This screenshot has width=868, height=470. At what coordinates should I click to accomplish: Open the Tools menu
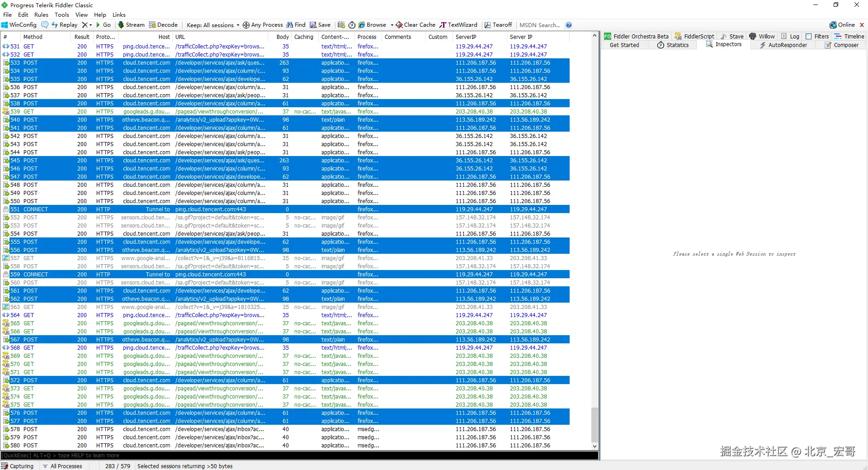[x=62, y=14]
